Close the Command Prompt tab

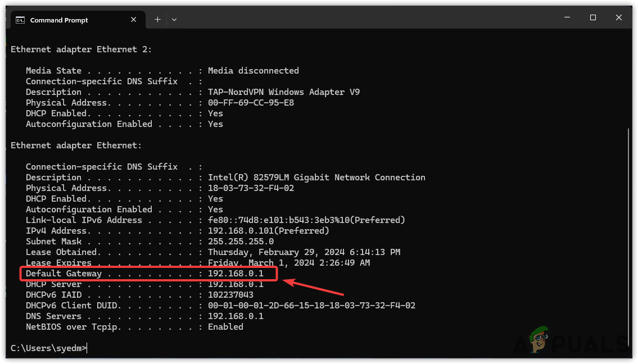(134, 20)
